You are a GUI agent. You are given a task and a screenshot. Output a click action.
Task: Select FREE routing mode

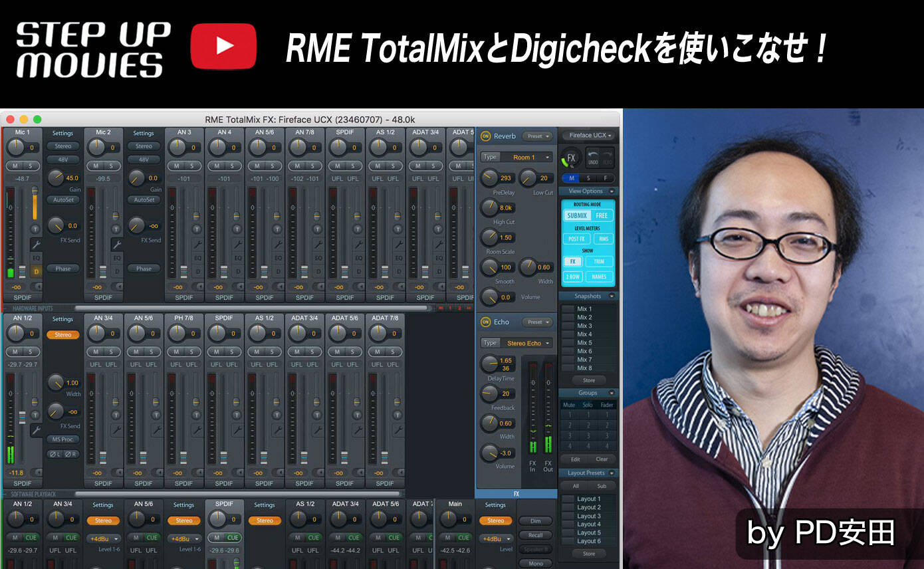(x=602, y=215)
